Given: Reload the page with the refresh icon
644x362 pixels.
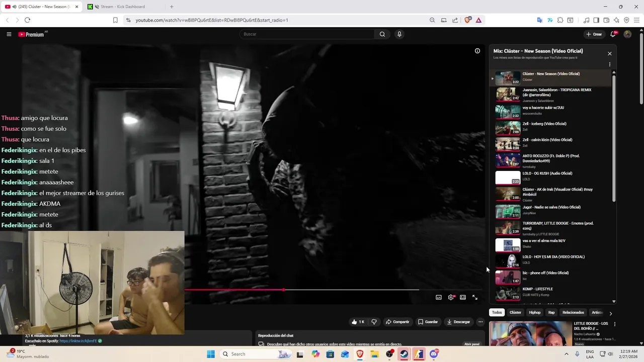Looking at the screenshot, I should tap(27, 20).
